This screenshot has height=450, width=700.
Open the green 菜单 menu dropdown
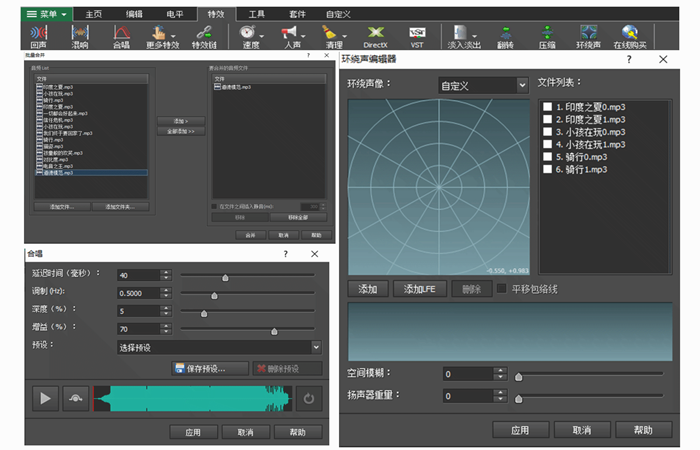47,15
